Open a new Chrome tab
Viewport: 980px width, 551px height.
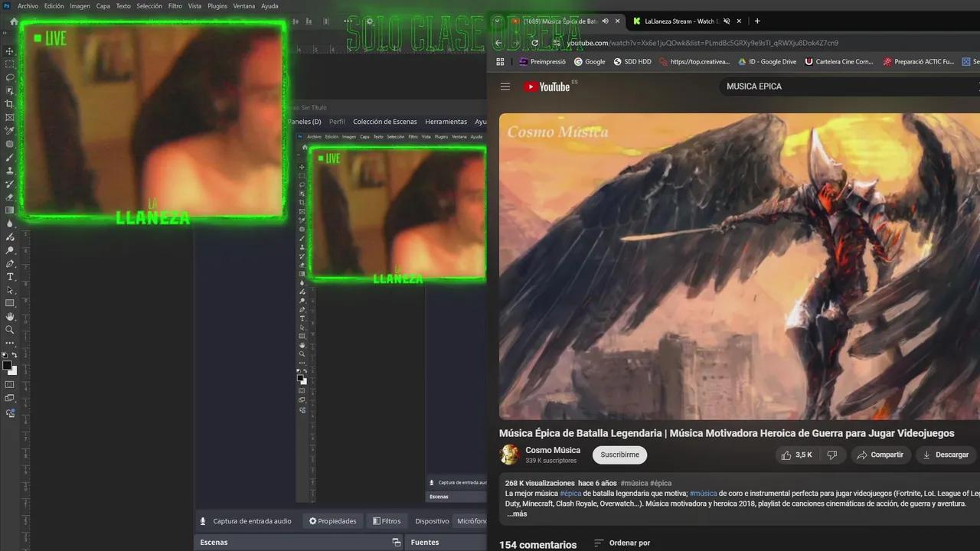[757, 21]
